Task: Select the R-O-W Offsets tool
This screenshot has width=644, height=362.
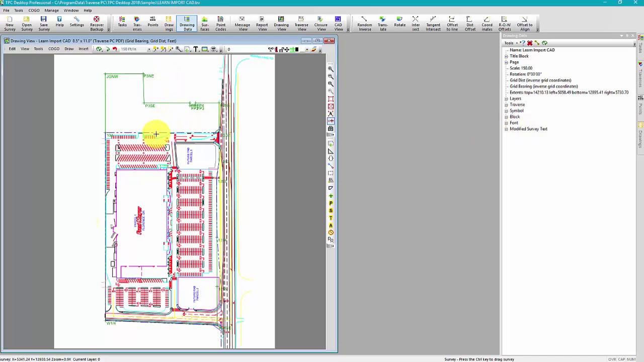Action: (505, 24)
